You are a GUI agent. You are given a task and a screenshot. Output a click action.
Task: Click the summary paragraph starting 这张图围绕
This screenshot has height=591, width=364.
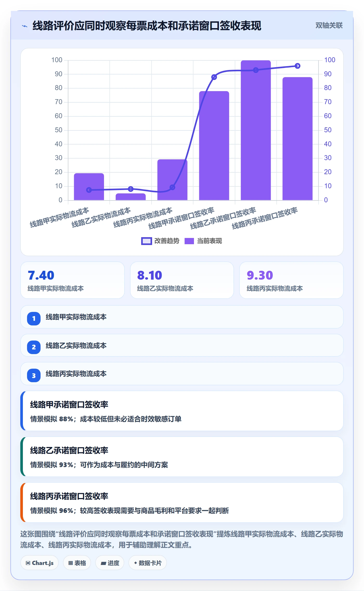coord(182,539)
